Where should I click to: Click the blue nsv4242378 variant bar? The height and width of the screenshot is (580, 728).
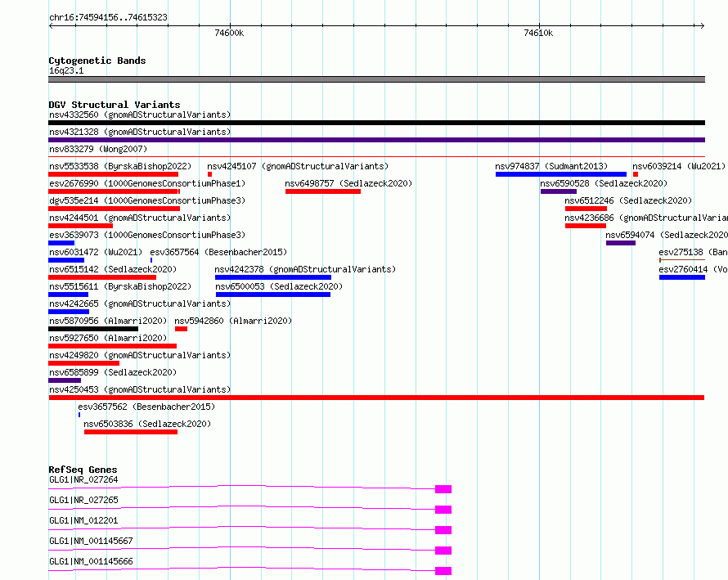click(273, 277)
